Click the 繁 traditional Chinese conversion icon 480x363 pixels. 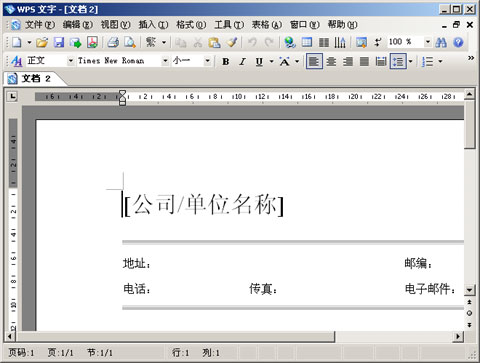[151, 42]
